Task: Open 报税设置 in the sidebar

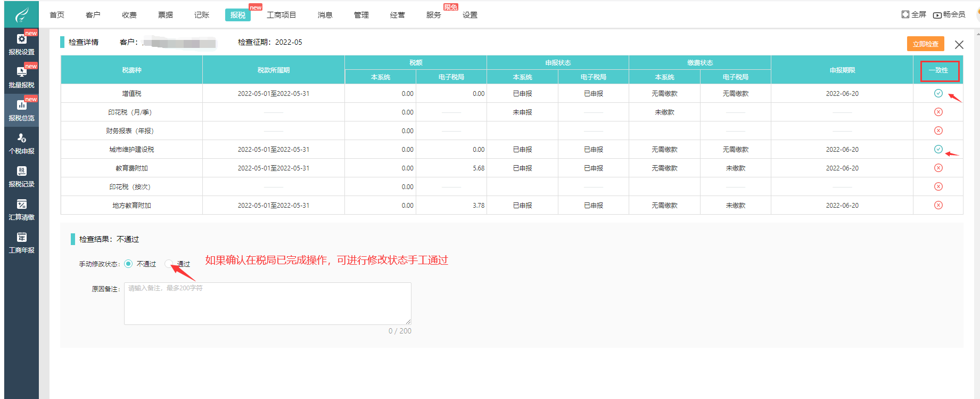Action: tap(21, 44)
